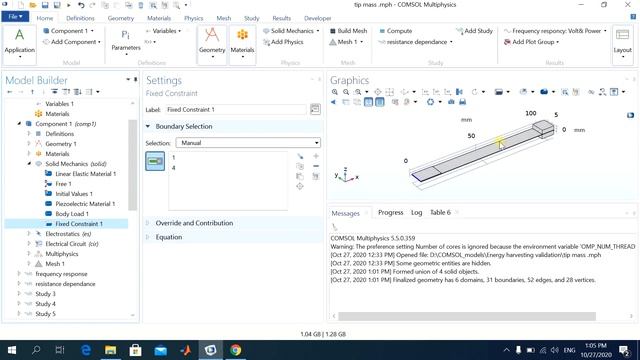Click the Layout button in ribbon
Image resolution: width=640 pixels, height=360 pixels.
(622, 44)
